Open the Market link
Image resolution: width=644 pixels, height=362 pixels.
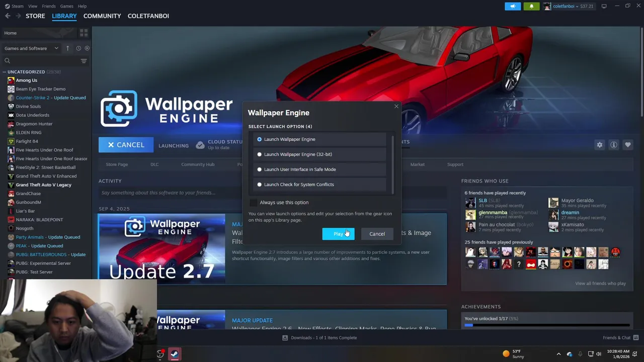(417, 164)
